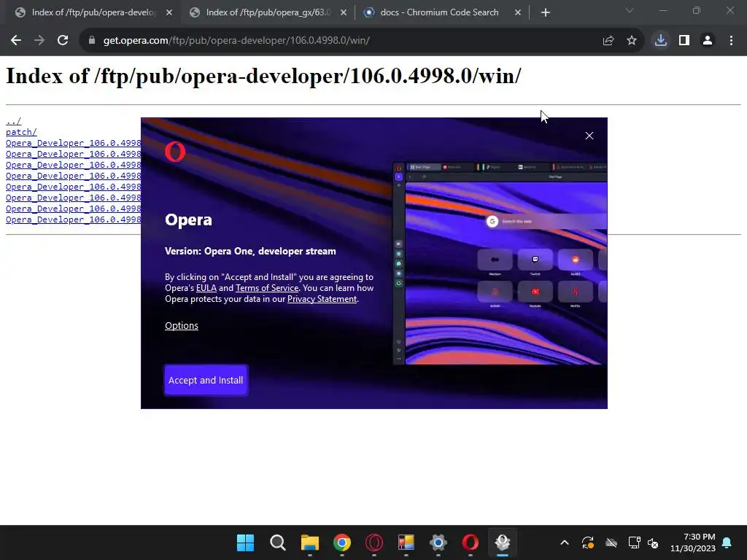Click muted volume tray icon
Image resolution: width=747 pixels, height=560 pixels.
[x=653, y=542]
